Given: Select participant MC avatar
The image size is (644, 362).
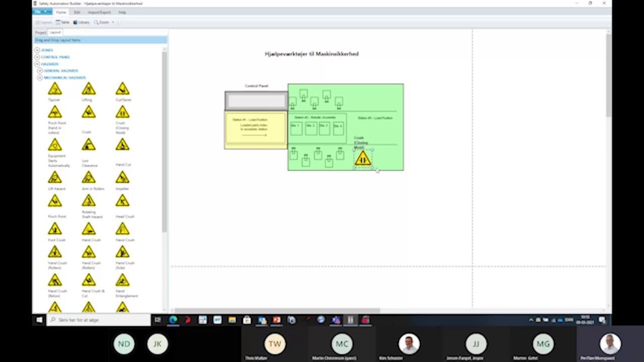Looking at the screenshot, I should point(342,344).
